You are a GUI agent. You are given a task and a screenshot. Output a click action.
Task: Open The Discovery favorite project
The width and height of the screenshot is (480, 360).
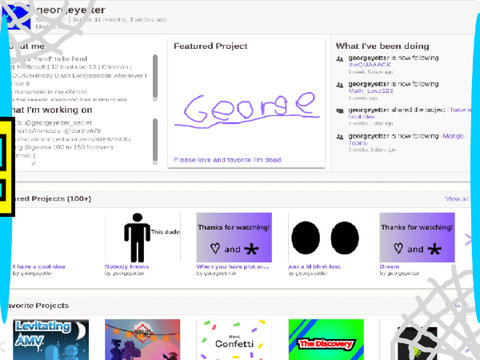pos(326,339)
